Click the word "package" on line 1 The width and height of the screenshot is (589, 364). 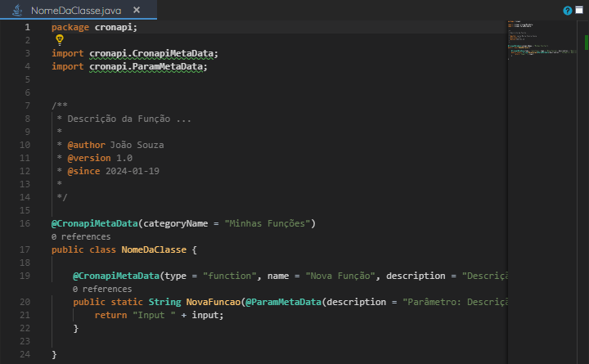point(70,28)
